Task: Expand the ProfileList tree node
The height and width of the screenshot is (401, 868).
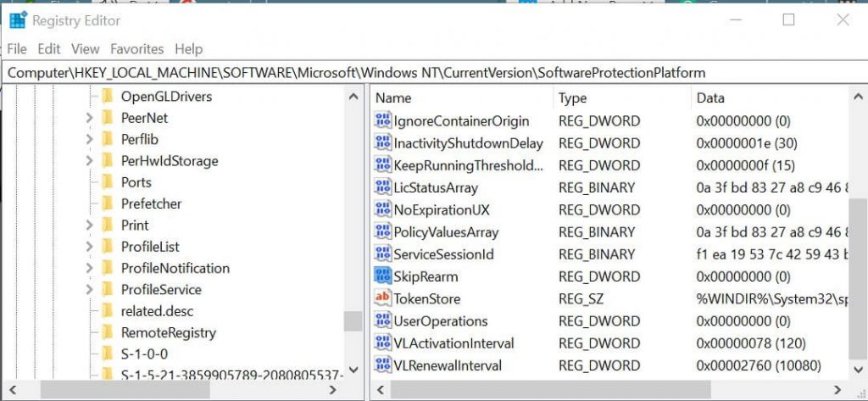Action: (x=89, y=247)
